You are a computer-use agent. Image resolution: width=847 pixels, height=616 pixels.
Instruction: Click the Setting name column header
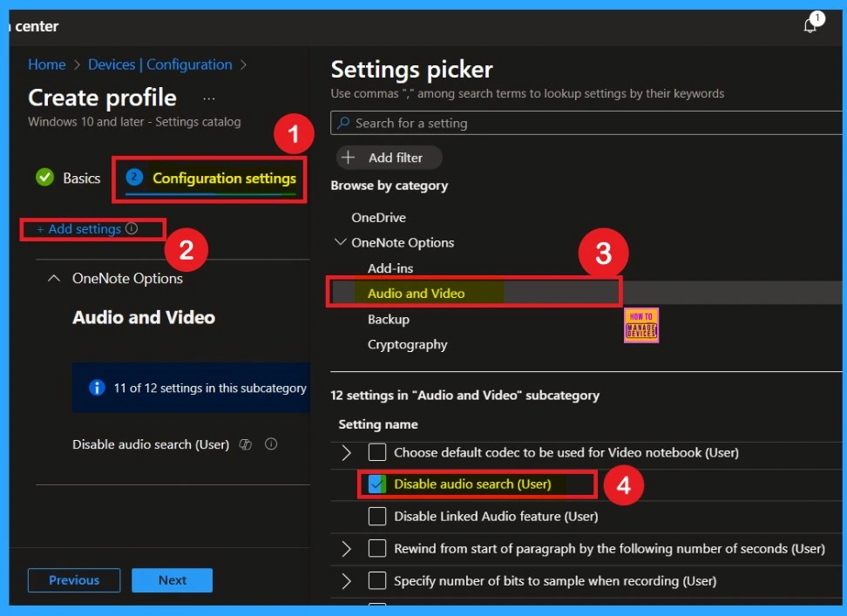[x=377, y=424]
